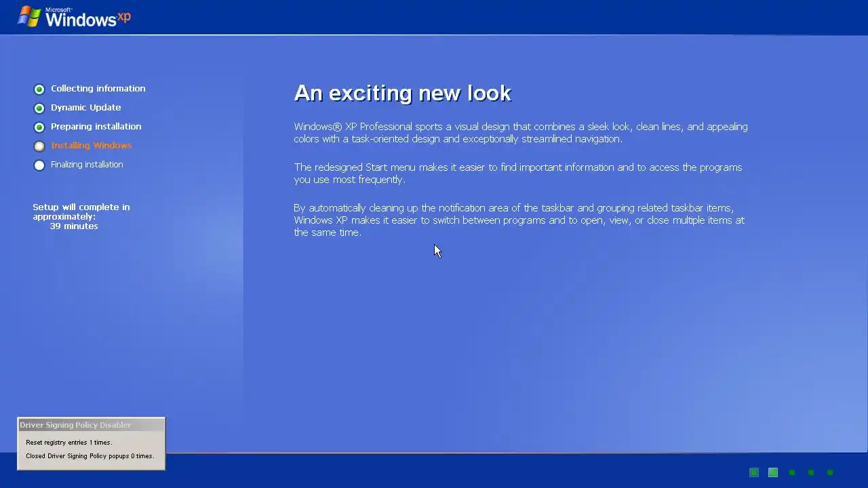Click Closed Driver Signing Policy popups line
Screen dimensions: 868x488
90,456
